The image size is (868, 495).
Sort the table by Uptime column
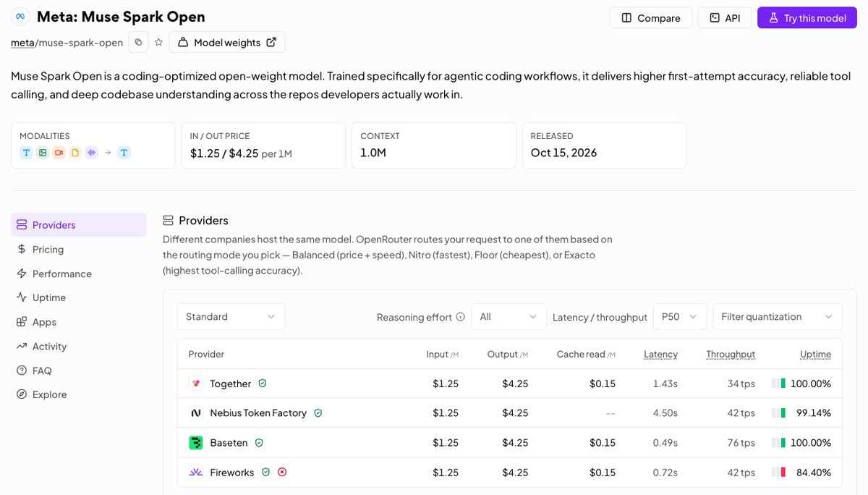tap(815, 354)
